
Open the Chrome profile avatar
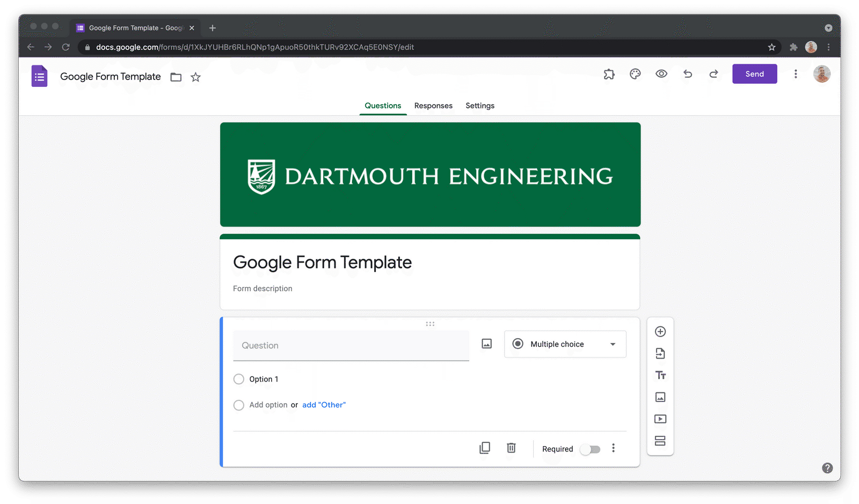point(811,47)
